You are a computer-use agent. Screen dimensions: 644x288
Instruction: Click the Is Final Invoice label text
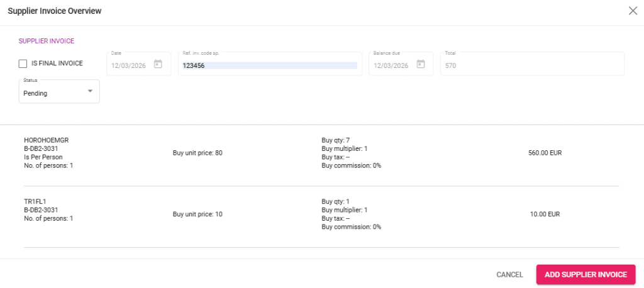pos(57,64)
